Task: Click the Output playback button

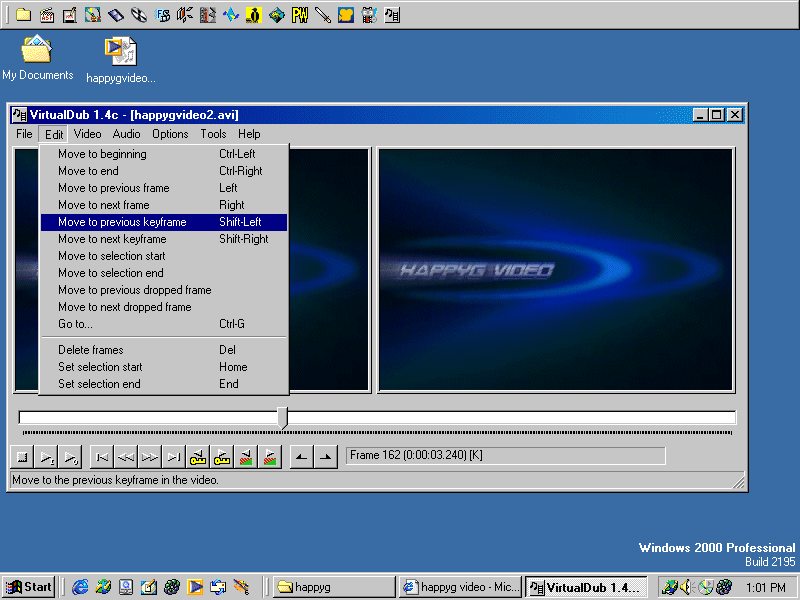Action: (70, 457)
